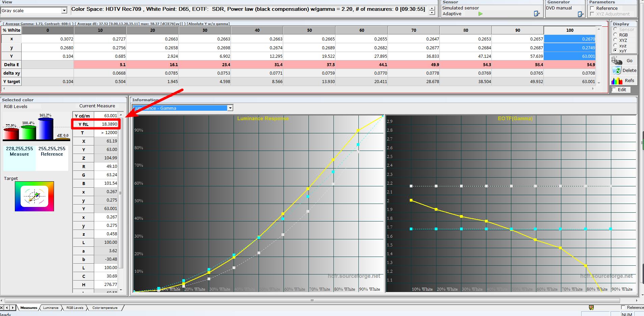Viewport: 644px width, 316px height.
Task: Open sensor configuration icon in Sensor panel
Action: tap(536, 14)
